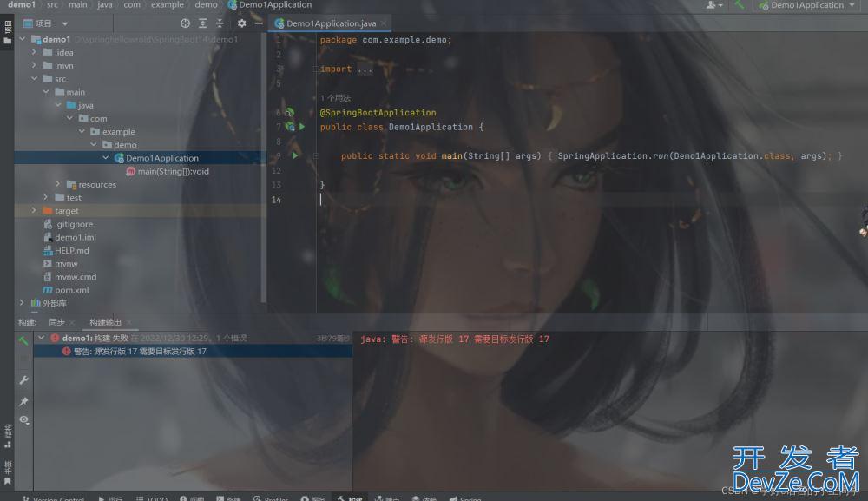Click the collapse all icon in project panel
This screenshot has height=501, width=868.
click(220, 23)
